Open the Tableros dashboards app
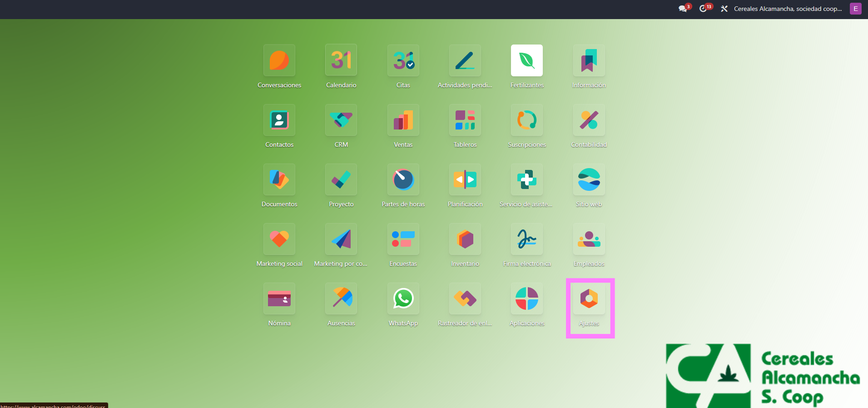Screen dimensions: 868x408 (465, 120)
